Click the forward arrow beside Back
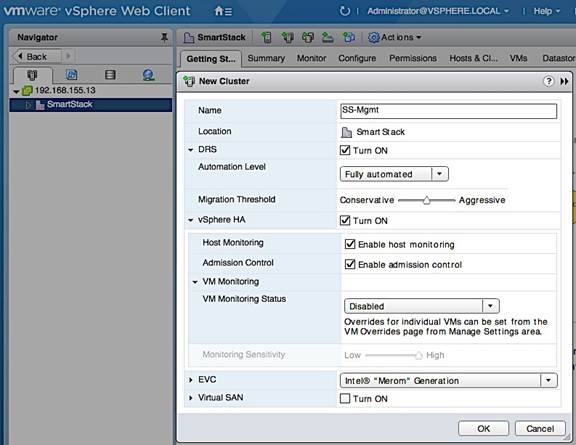Viewport: 576px width, 445px height. [68, 56]
